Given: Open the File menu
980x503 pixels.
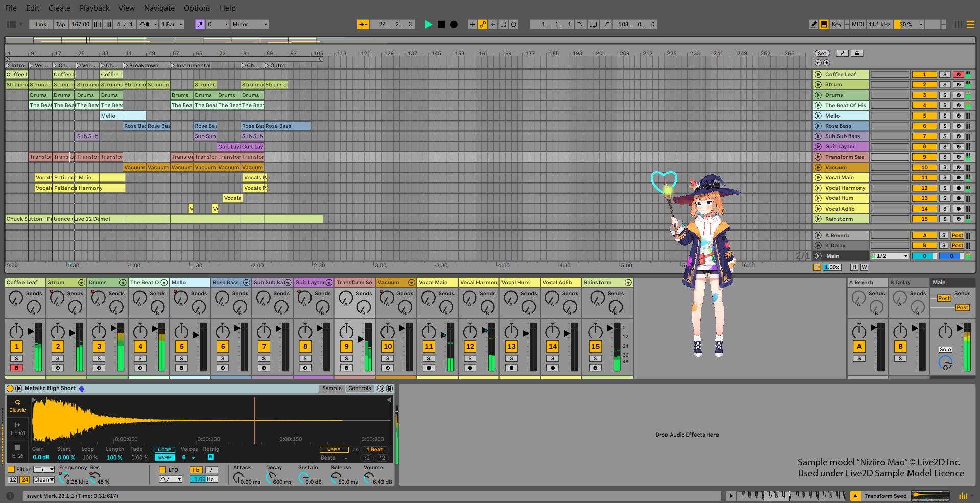Looking at the screenshot, I should pyautogui.click(x=11, y=8).
